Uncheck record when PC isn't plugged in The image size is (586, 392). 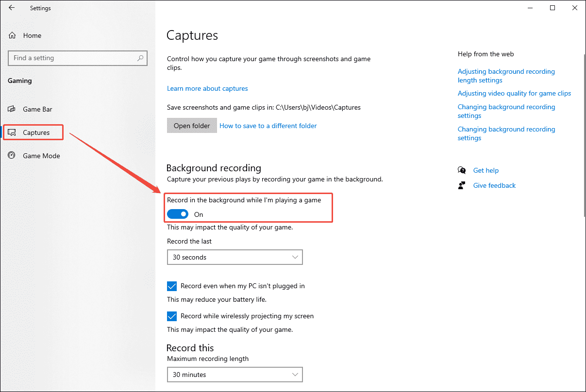172,286
